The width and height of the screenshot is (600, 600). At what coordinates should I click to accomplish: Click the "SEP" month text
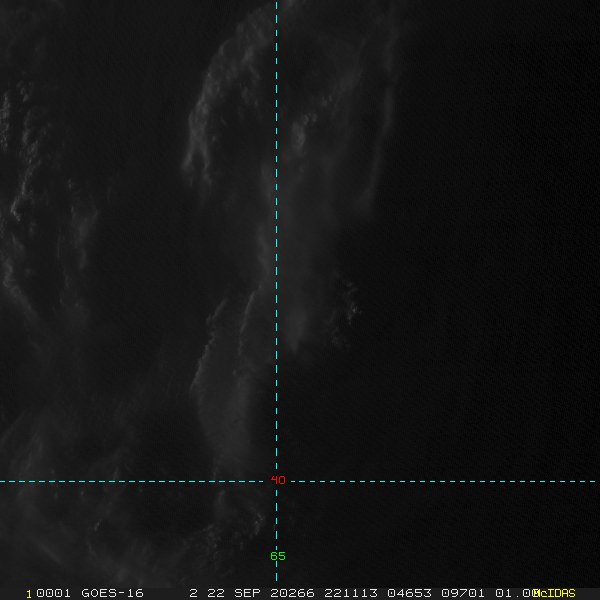pos(247,593)
